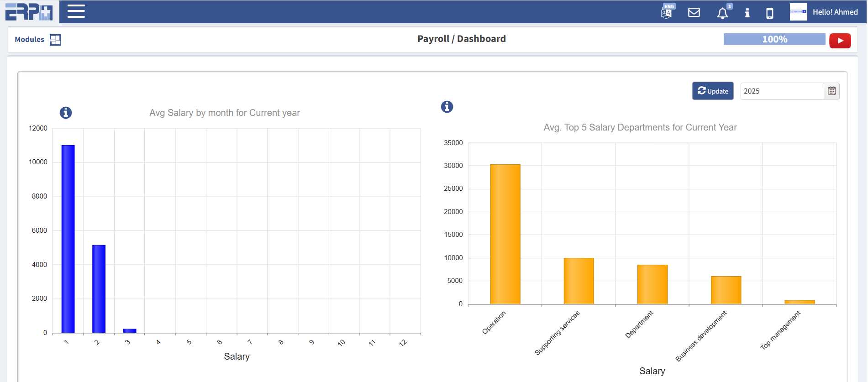This screenshot has width=868, height=382.
Task: Open the notifications bell icon
Action: (722, 13)
